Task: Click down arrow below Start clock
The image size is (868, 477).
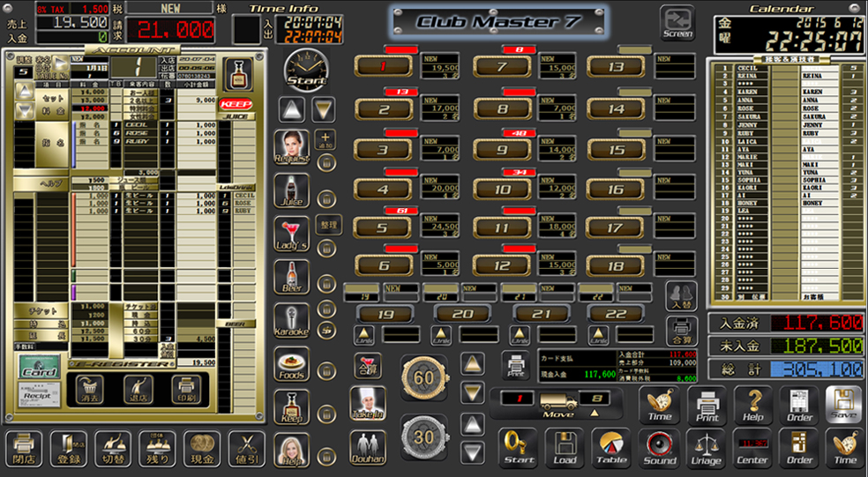Action: point(323,110)
